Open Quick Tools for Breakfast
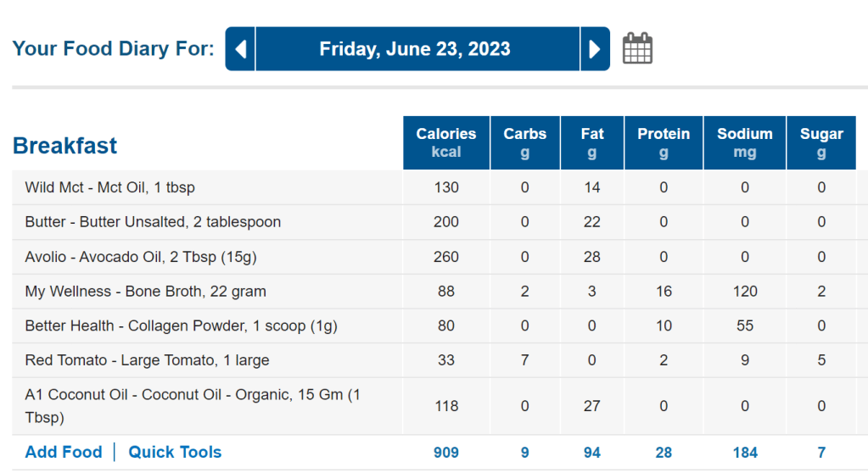Screen dimensions: 868x473 pyautogui.click(x=175, y=452)
